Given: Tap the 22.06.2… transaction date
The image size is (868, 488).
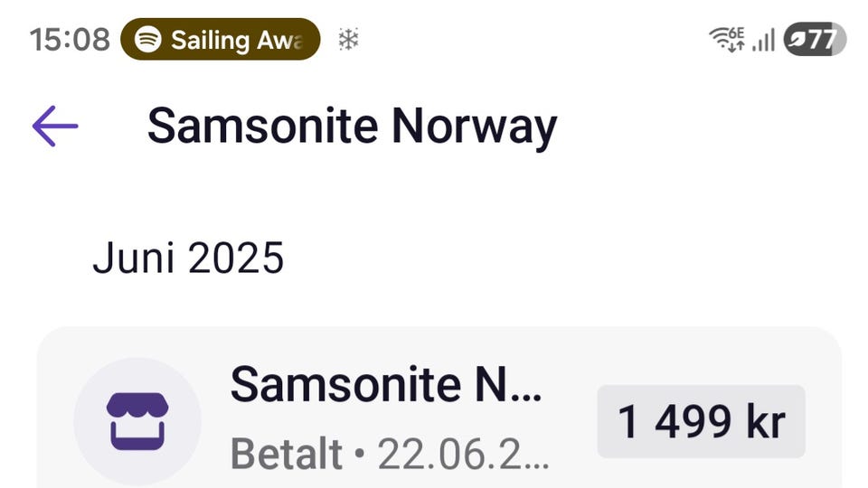Looking at the screenshot, I should click(463, 455).
